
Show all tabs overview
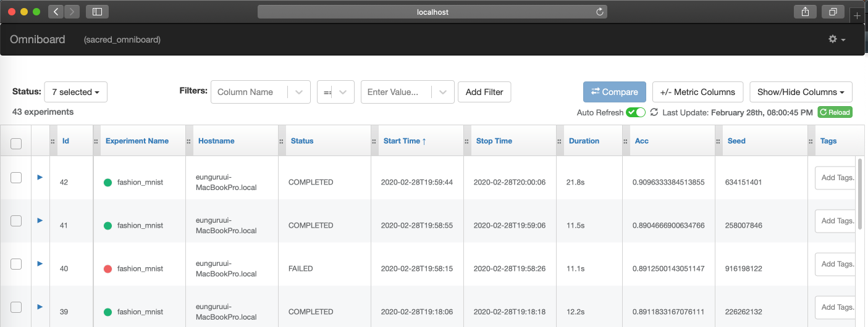click(x=833, y=12)
